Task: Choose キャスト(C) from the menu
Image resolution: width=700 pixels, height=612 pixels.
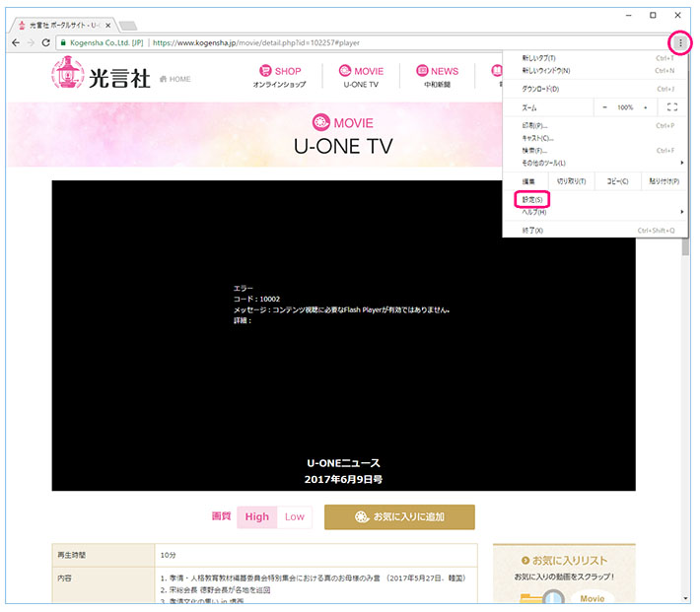Action: 595,138
